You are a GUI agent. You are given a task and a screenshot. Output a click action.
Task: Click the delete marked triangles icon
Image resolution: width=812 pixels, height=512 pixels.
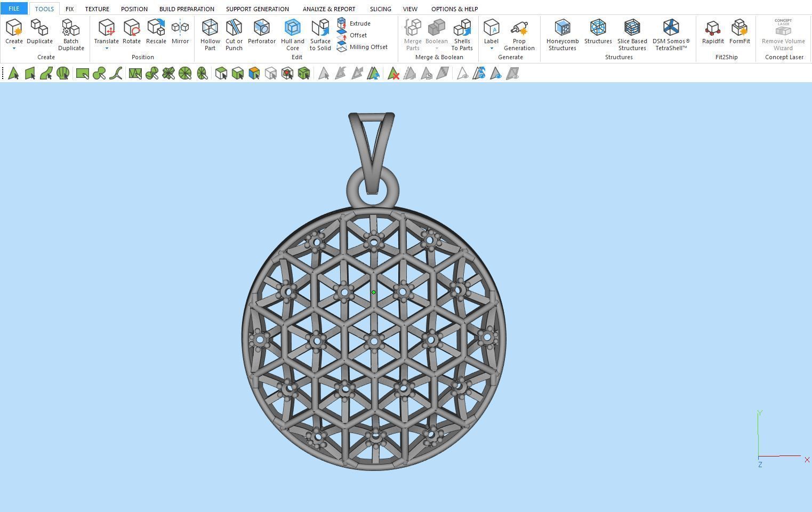tap(393, 74)
